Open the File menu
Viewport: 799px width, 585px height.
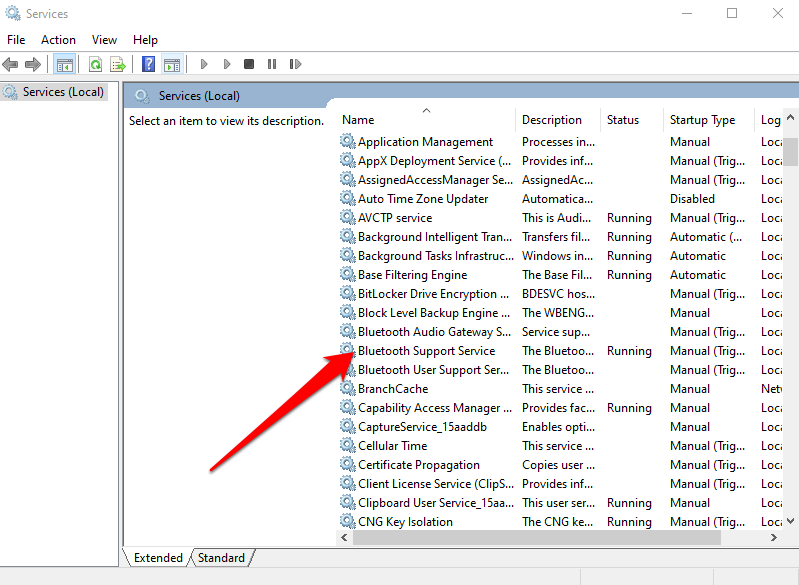pos(16,40)
